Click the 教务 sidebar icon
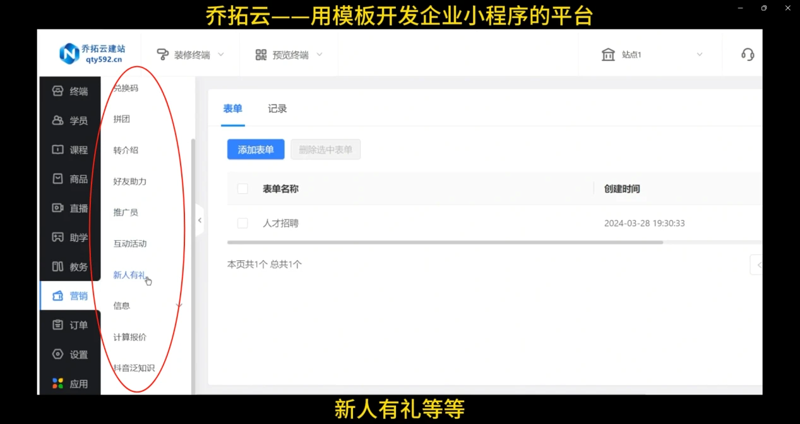The width and height of the screenshot is (800, 424). (58, 266)
